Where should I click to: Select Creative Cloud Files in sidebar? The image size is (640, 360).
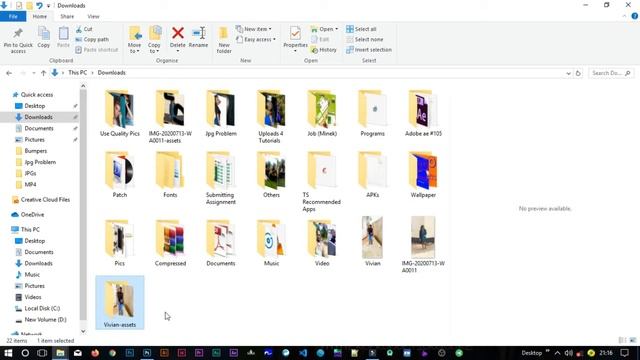(x=45, y=200)
